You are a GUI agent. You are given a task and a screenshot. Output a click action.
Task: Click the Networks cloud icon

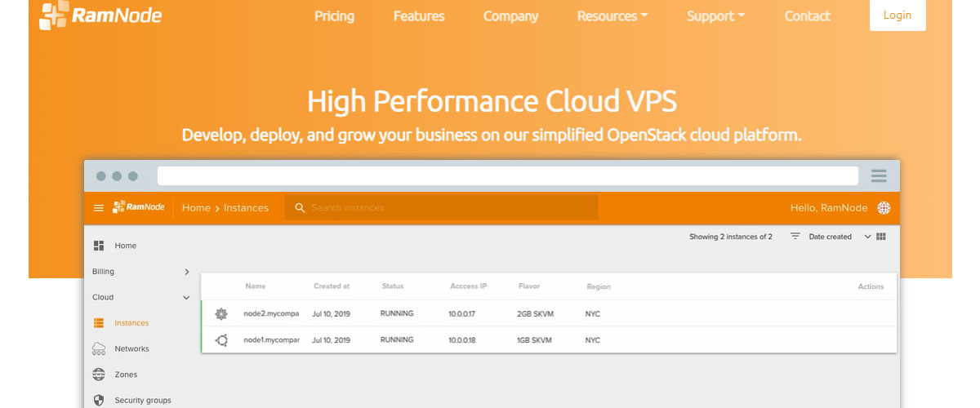pos(99,348)
